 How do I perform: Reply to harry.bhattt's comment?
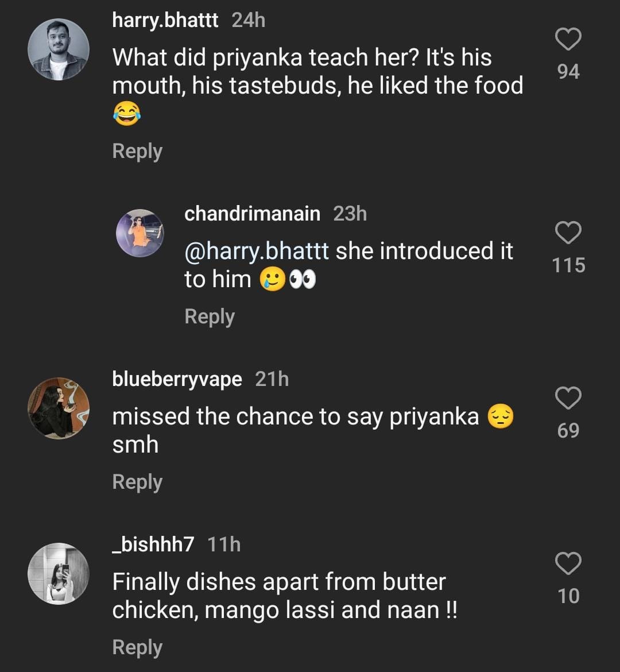[137, 151]
